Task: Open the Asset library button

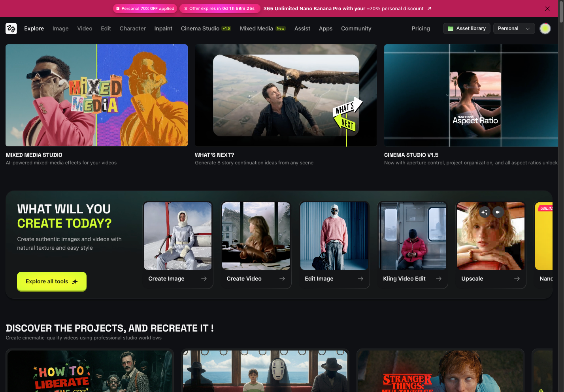Action: [467, 28]
